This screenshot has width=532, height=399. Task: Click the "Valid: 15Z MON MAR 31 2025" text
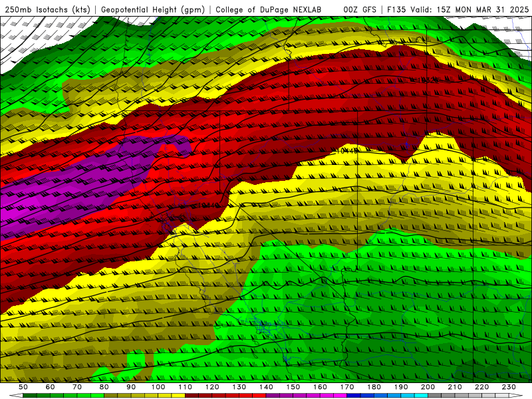click(x=469, y=9)
